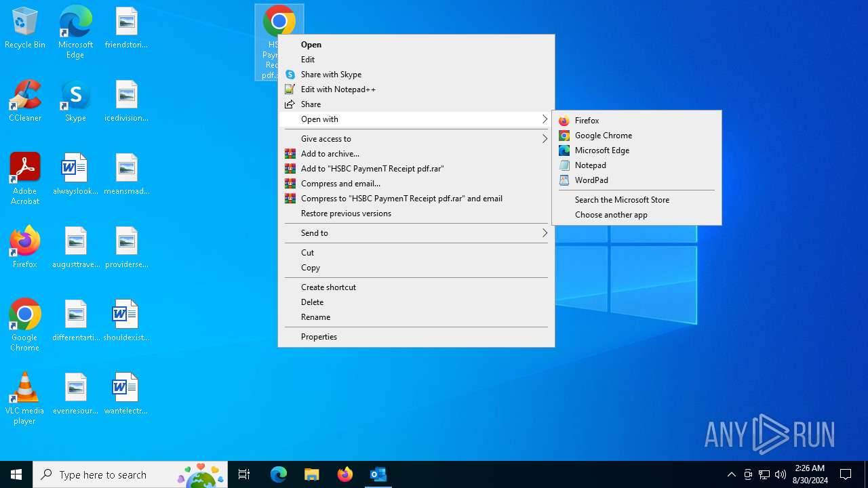Screen dimensions: 868x488
Task: Expand the Open with submenu
Action: coord(416,119)
